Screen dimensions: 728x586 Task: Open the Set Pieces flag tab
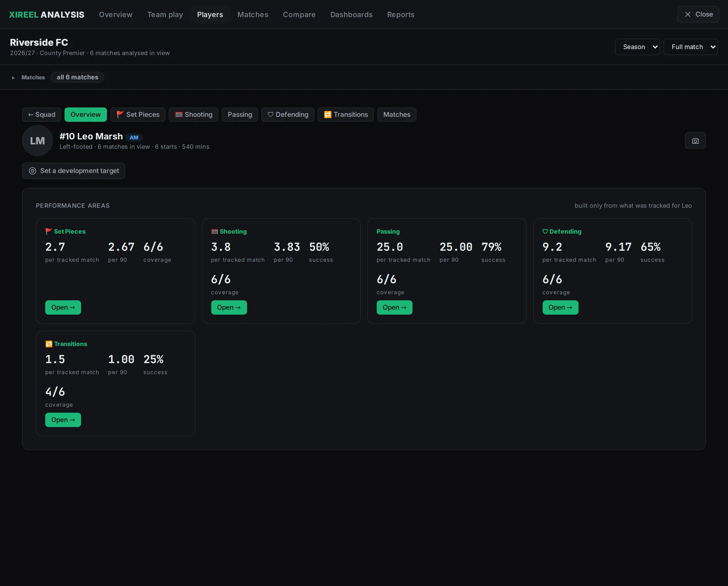point(138,115)
